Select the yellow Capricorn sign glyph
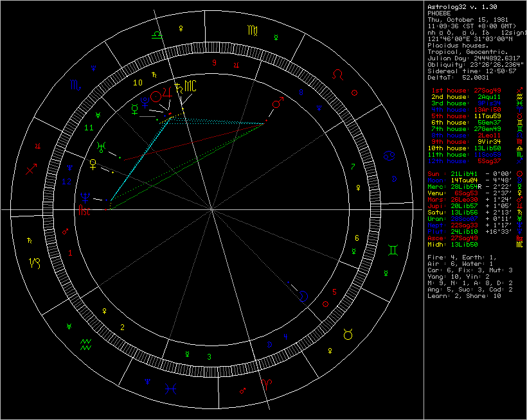The width and height of the screenshot is (527, 420). (33, 262)
